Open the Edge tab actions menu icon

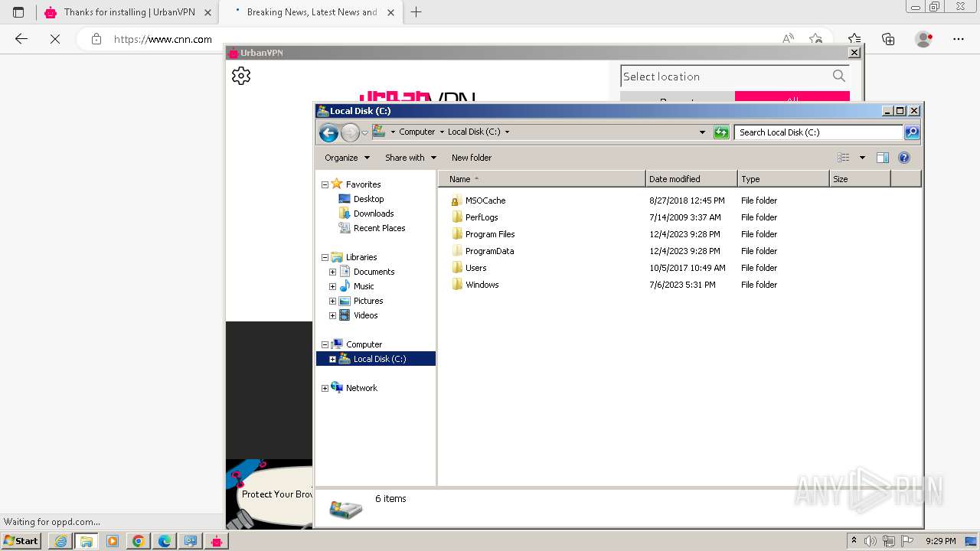click(x=18, y=12)
